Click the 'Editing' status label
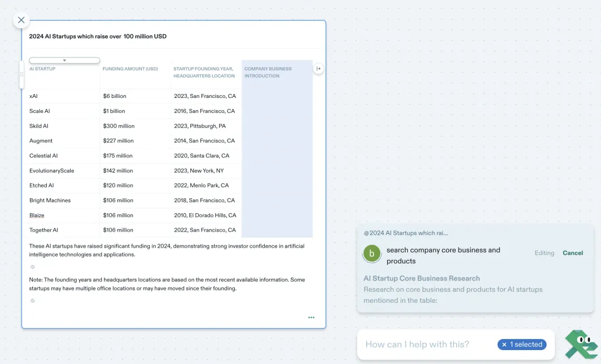The height and width of the screenshot is (364, 601). (544, 253)
